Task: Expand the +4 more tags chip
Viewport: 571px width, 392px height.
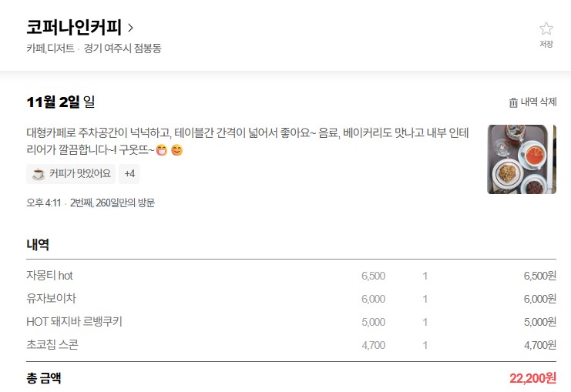Action: click(129, 174)
